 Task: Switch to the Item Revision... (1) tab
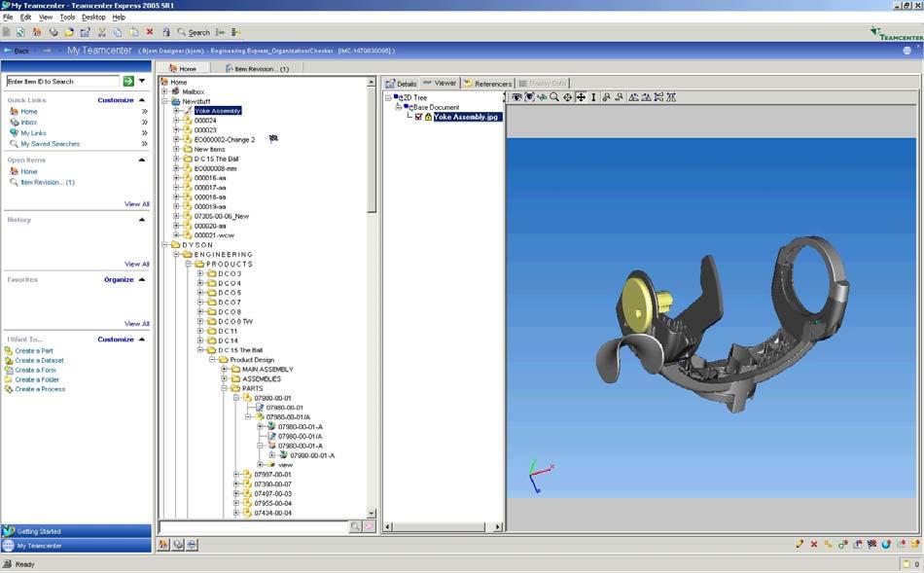tap(257, 68)
